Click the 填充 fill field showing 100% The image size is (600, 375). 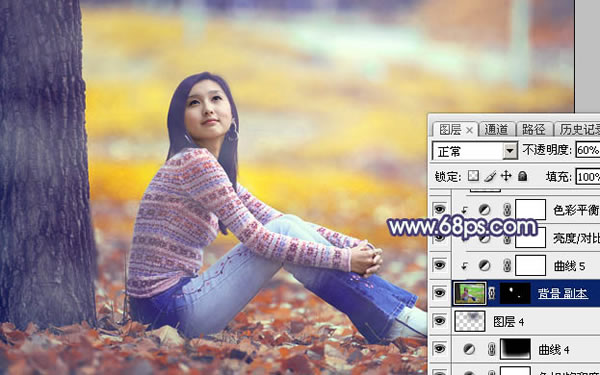point(588,177)
